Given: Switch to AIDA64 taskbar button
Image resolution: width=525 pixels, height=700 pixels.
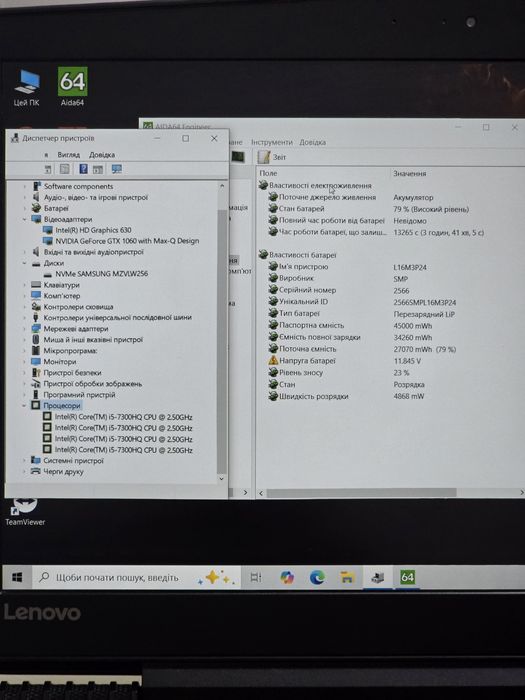Looking at the screenshot, I should point(407,577).
